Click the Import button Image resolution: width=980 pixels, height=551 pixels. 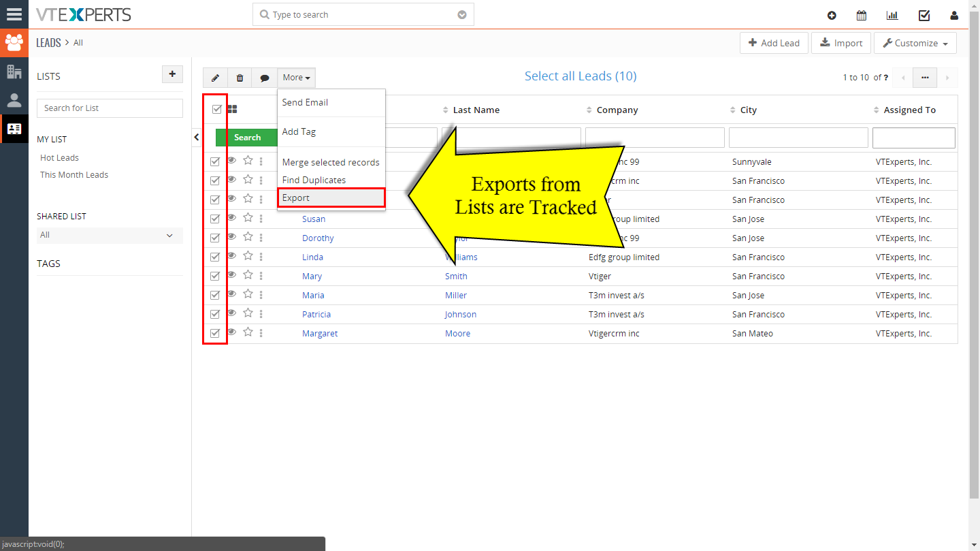[x=841, y=43]
